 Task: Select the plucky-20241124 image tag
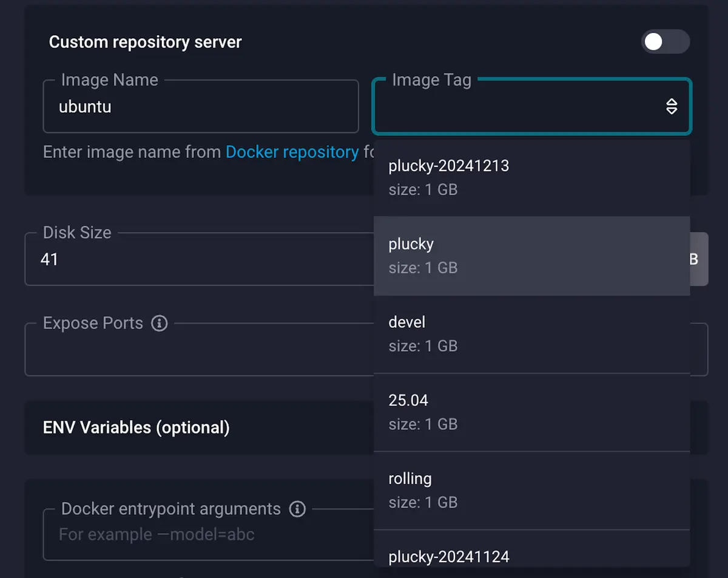[x=449, y=556]
